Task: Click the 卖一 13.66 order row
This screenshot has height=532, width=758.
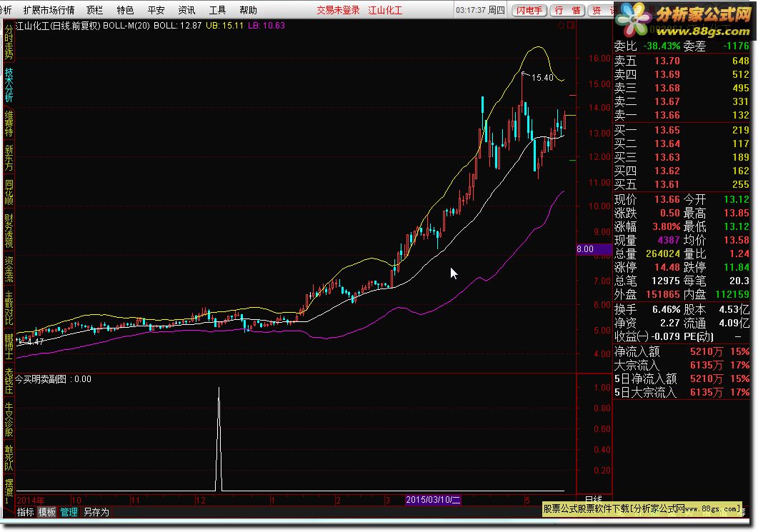Action: 681,115
